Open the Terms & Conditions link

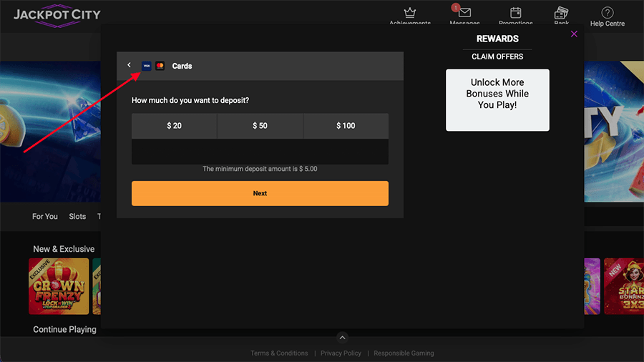tap(279, 353)
